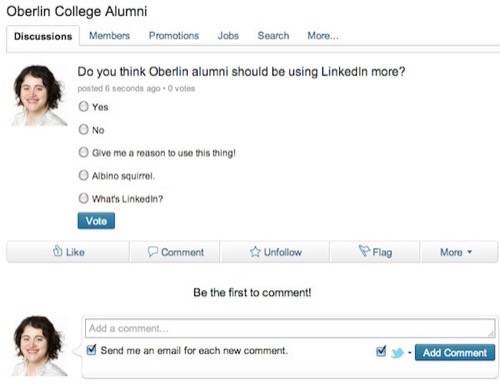This screenshot has width=500, height=387.
Task: Select the No poll option
Action: point(83,129)
